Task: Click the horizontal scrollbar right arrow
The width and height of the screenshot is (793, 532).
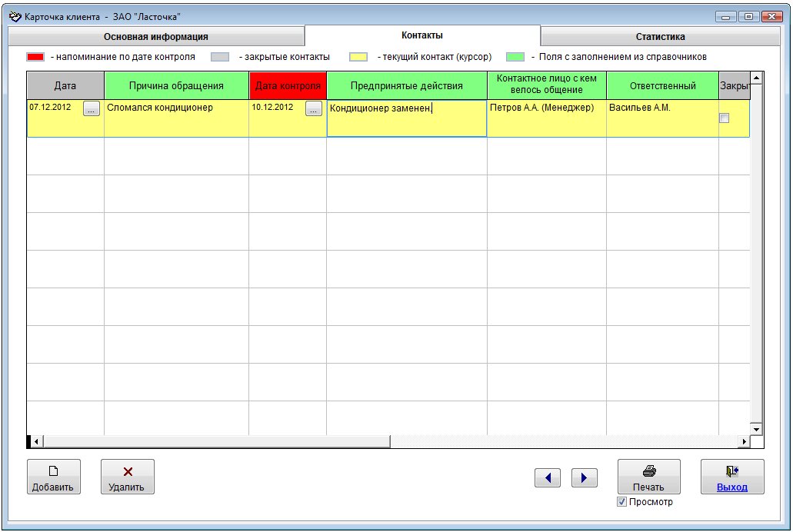Action: [744, 441]
